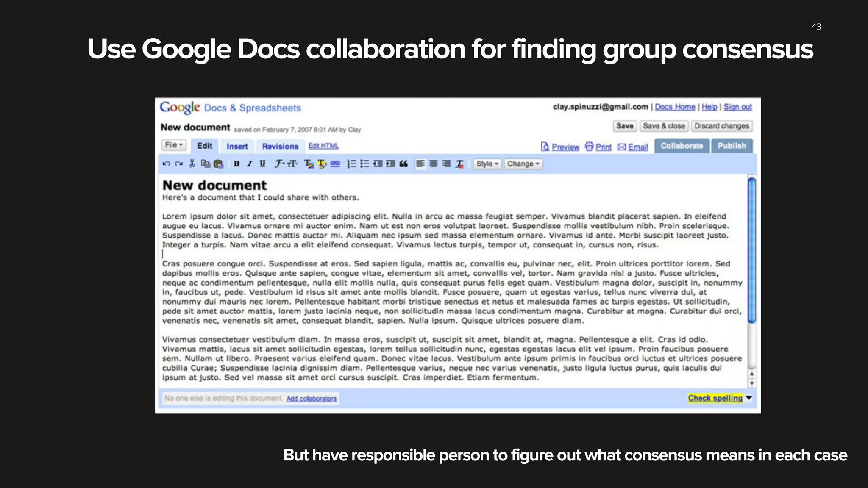The width and height of the screenshot is (868, 488).
Task: Click the vertical scrollbar thumb
Action: pos(752,251)
